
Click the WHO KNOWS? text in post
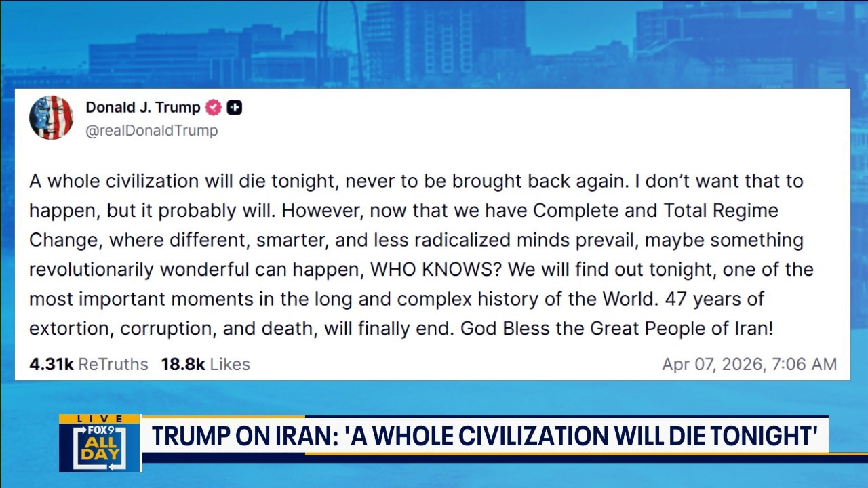[435, 270]
